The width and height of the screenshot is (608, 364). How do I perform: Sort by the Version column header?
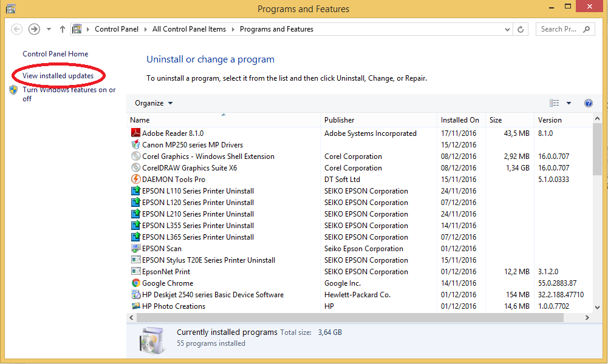coord(563,120)
